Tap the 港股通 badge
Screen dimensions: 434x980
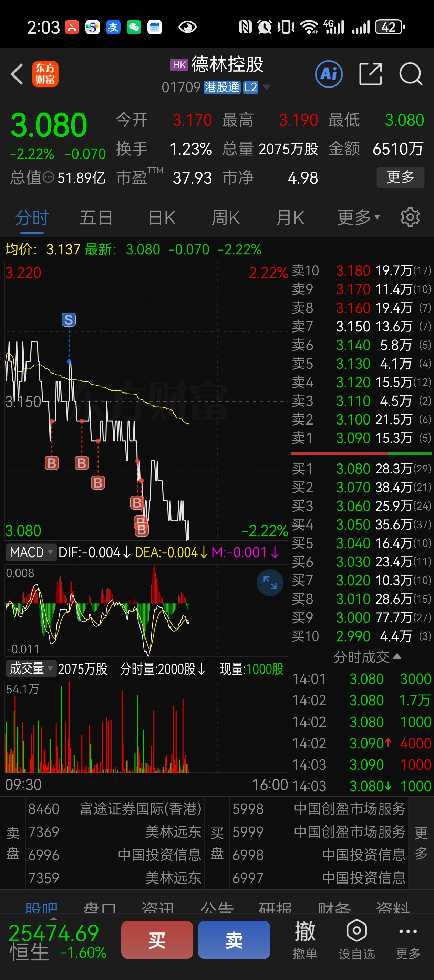222,87
